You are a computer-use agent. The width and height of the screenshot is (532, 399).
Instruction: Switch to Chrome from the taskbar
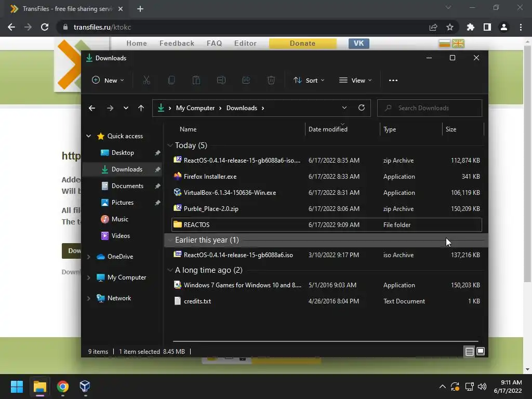coord(63,387)
